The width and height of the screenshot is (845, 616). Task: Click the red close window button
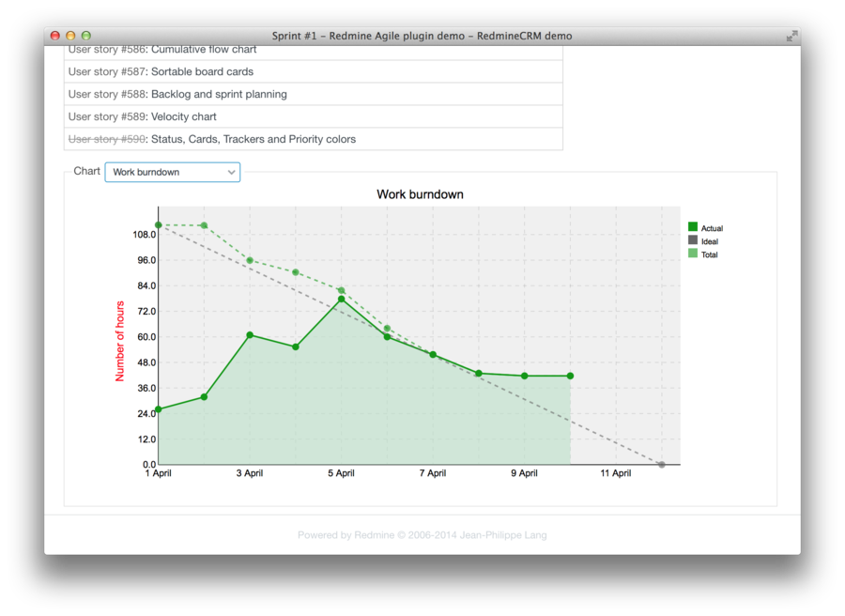[x=54, y=36]
